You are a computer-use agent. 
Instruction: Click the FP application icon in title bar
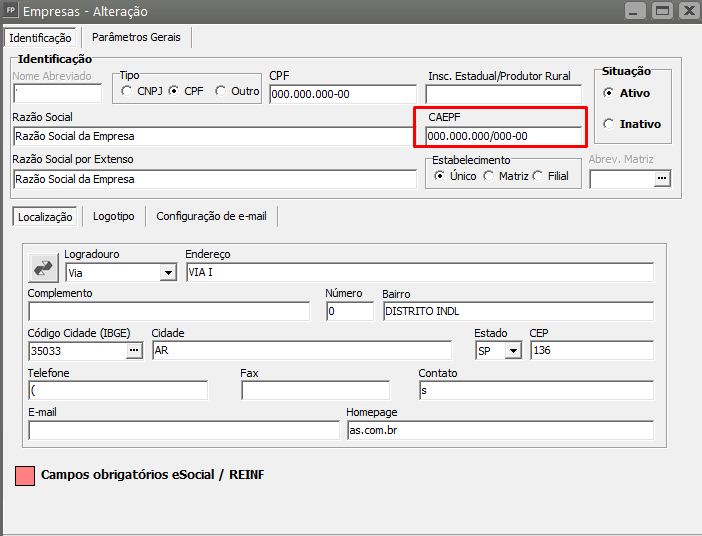pos(11,11)
